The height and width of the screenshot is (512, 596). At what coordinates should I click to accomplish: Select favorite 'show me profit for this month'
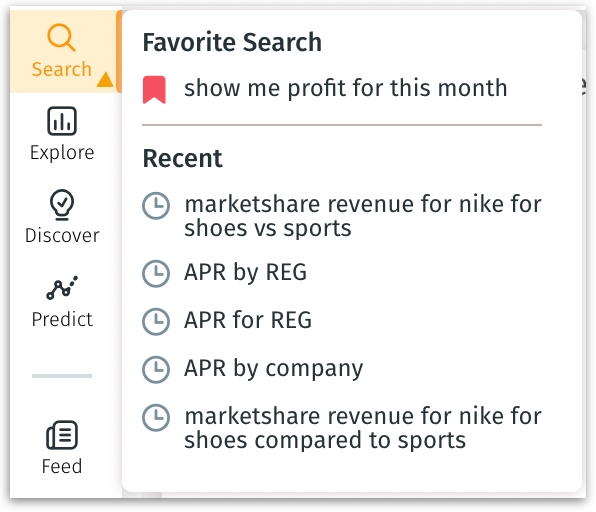(346, 88)
